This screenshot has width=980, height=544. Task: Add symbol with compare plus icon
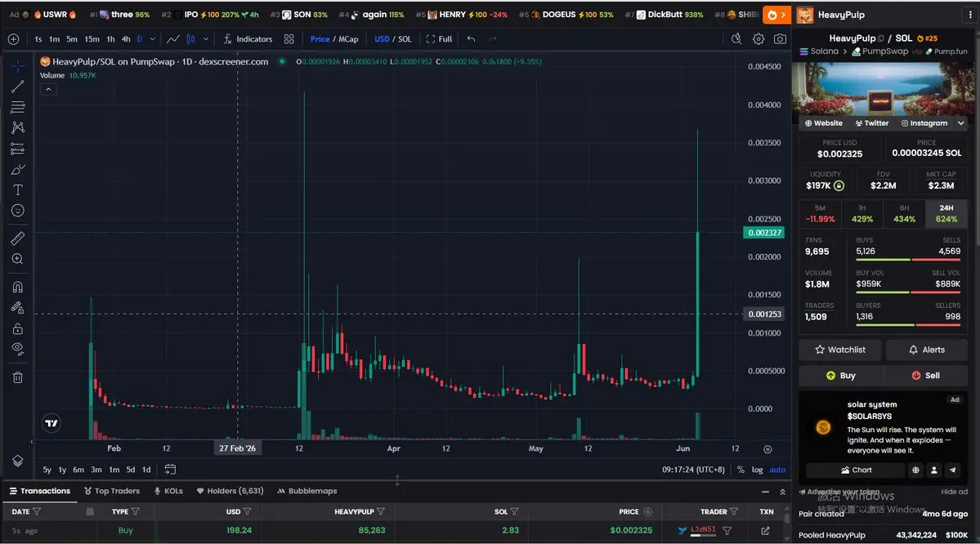[13, 38]
